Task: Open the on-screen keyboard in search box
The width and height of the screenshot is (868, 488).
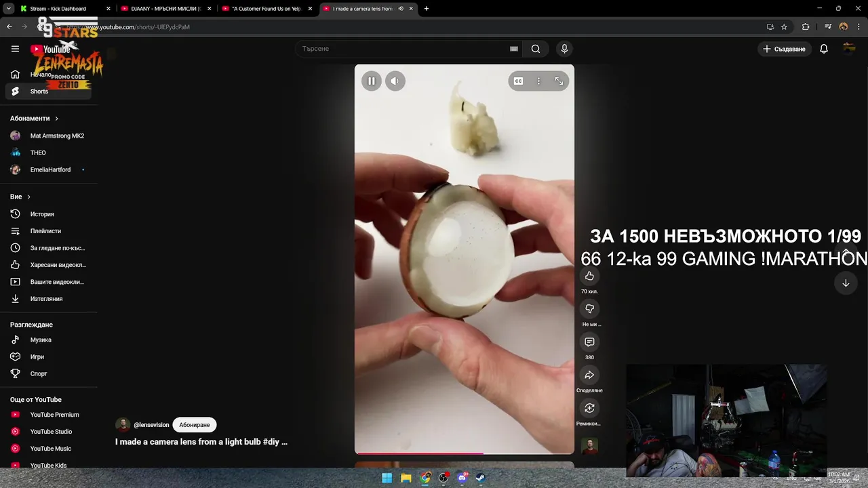Action: tap(514, 49)
